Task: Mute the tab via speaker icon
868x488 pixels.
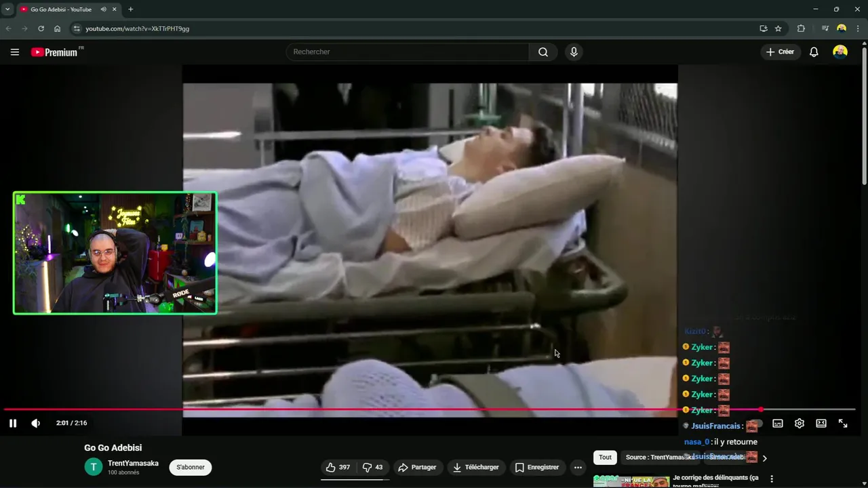Action: point(103,9)
